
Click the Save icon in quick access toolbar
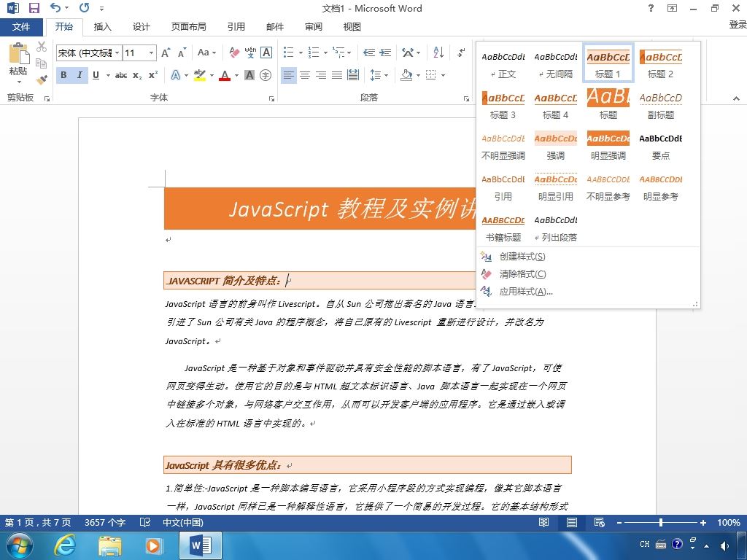pos(34,8)
